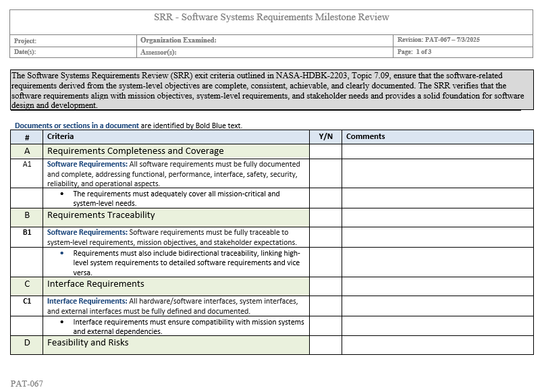Click the 'Comments' column header
The height and width of the screenshot is (392, 542).
365,136
